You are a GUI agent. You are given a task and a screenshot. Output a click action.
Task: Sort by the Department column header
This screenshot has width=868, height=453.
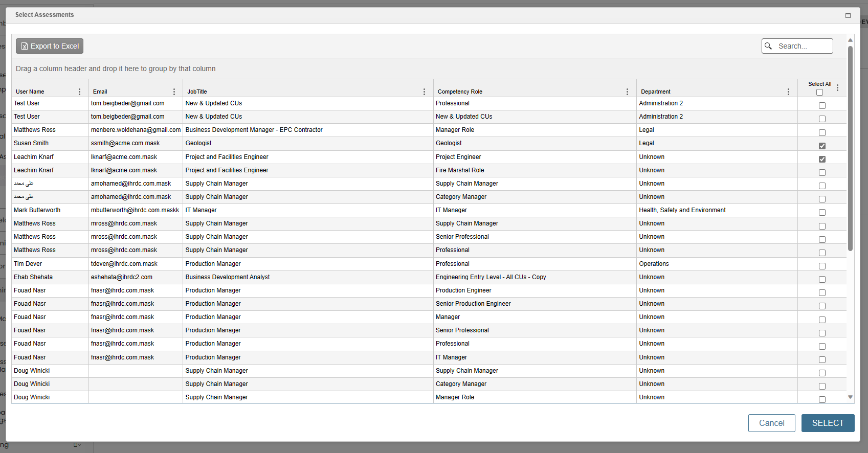[655, 92]
